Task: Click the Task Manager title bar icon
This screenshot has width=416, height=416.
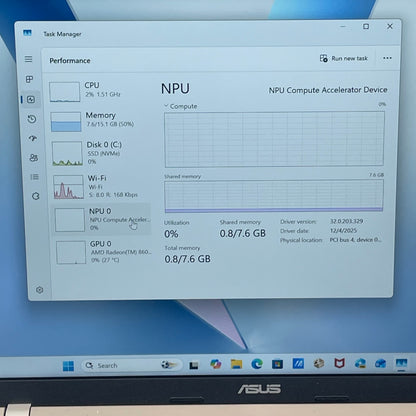Action: click(x=27, y=33)
